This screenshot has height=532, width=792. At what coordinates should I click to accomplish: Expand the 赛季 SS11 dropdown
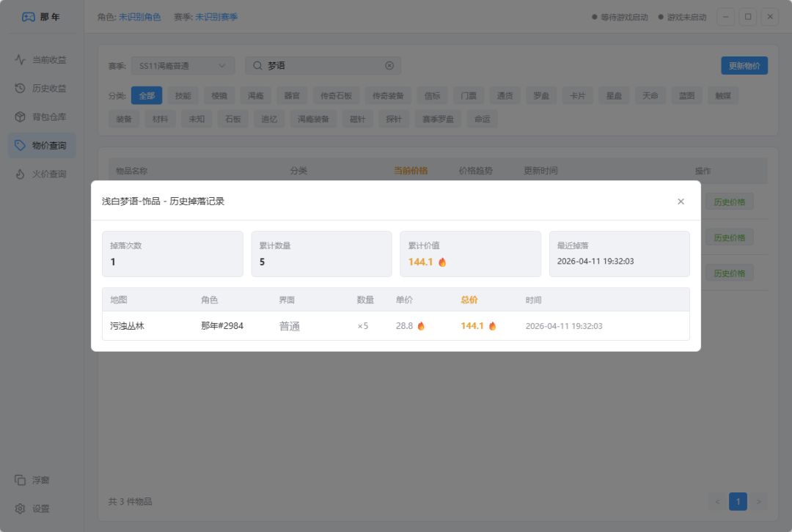tap(183, 66)
